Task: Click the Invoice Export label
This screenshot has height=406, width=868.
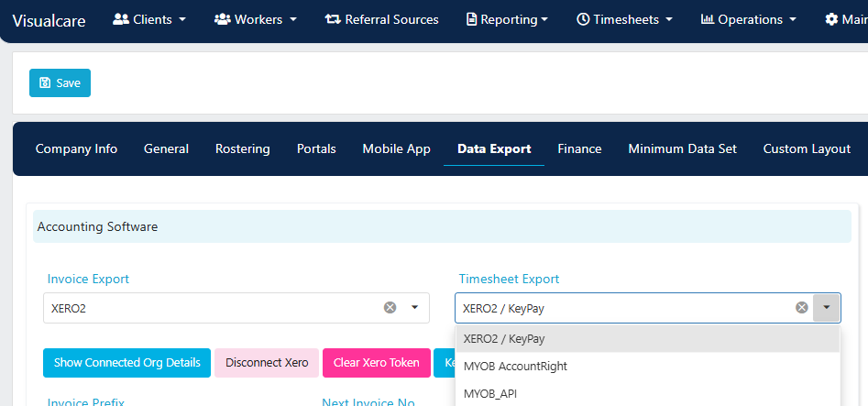Action: 89,279
